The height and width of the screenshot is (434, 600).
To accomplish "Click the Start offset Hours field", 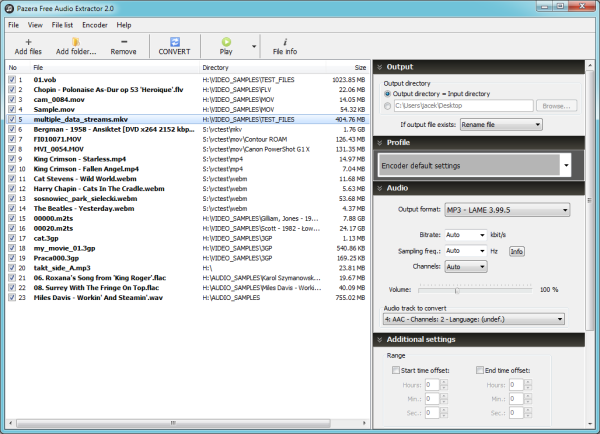I will pos(432,385).
